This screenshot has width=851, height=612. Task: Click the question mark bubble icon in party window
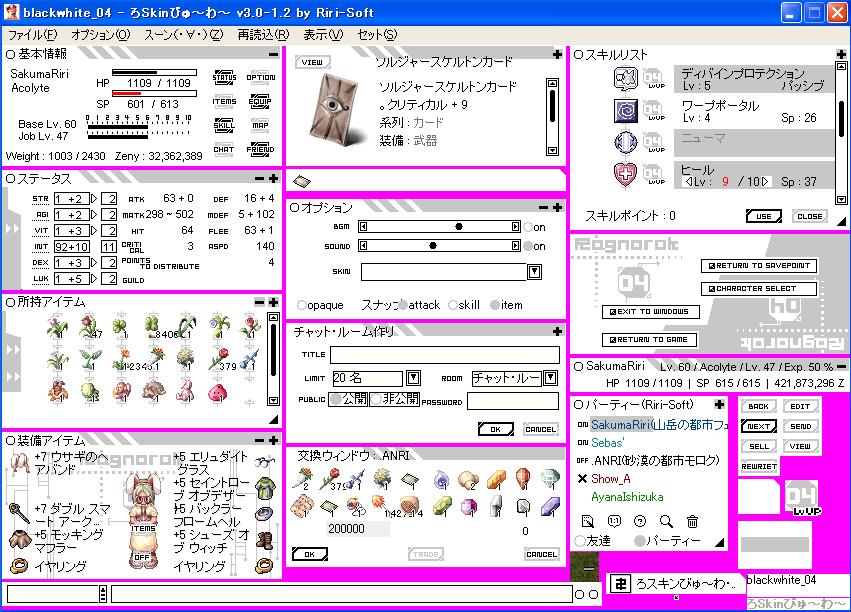click(x=640, y=521)
